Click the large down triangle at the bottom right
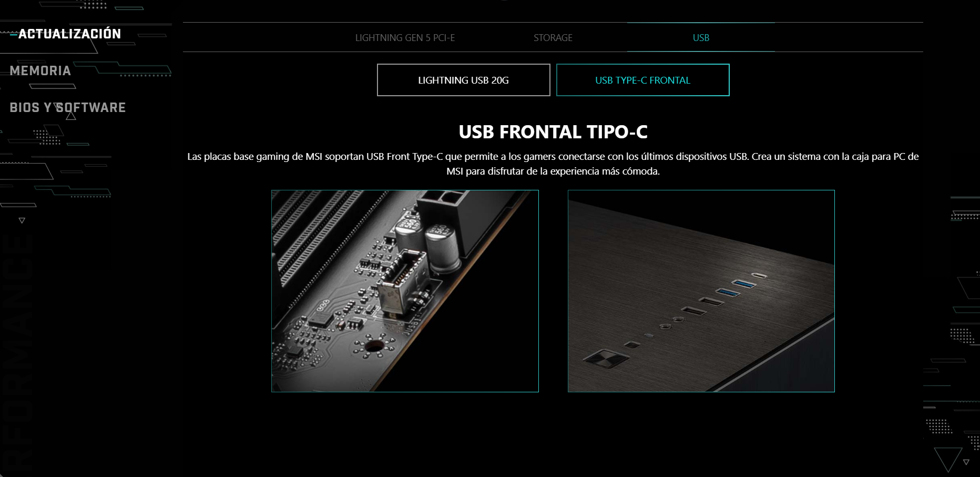The width and height of the screenshot is (980, 477). click(948, 459)
